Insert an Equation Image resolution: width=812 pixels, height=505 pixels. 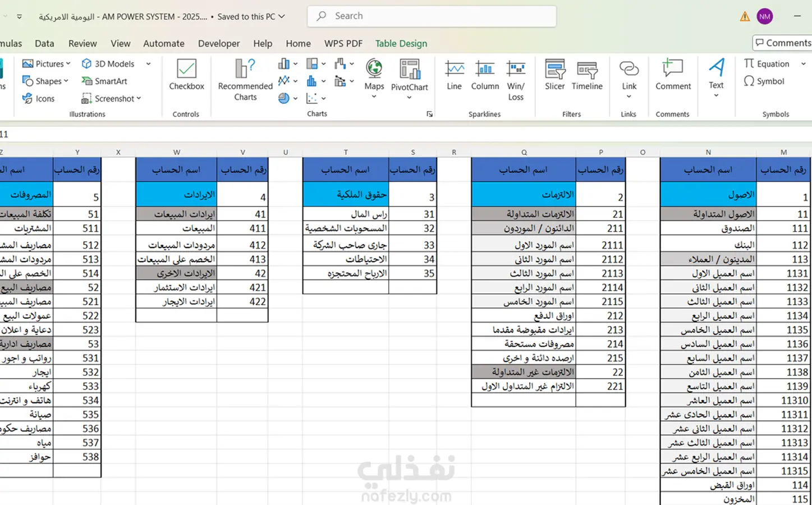click(767, 64)
